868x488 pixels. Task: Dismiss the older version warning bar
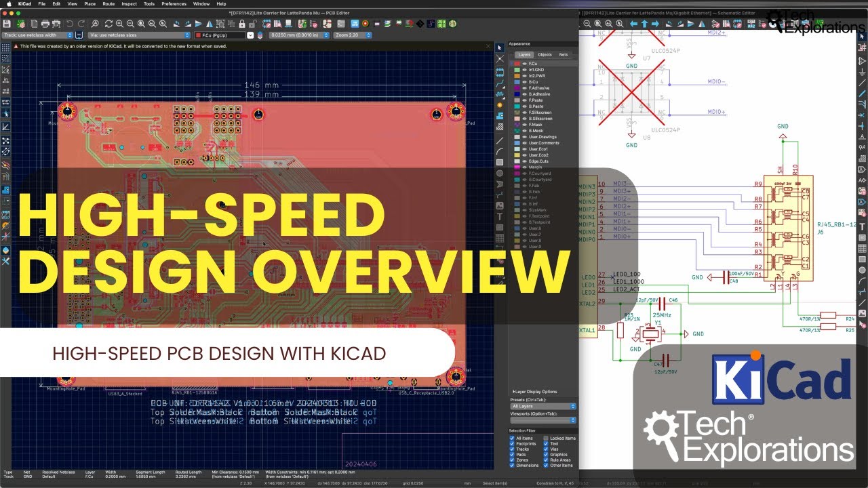tap(488, 46)
